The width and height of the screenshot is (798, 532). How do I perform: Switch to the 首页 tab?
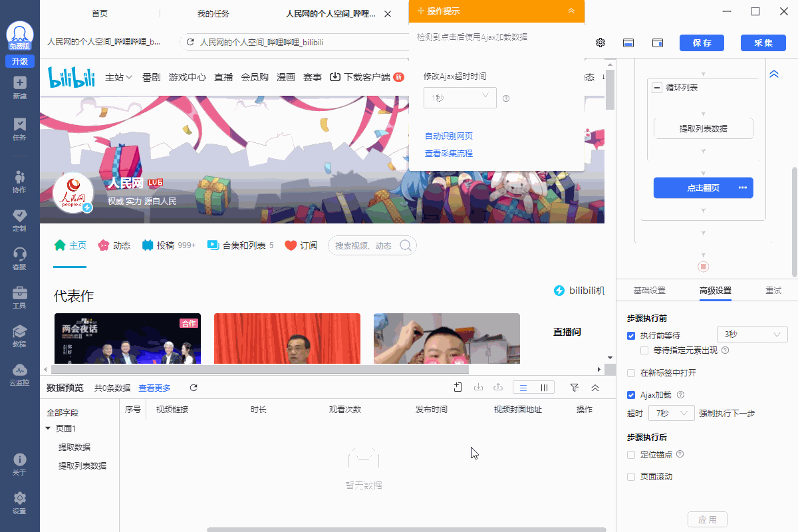pos(100,13)
